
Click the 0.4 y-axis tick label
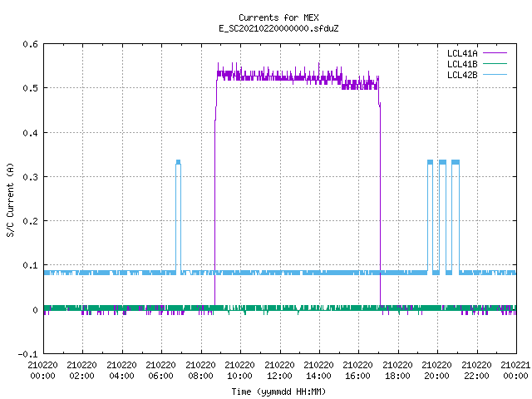pyautogui.click(x=30, y=133)
